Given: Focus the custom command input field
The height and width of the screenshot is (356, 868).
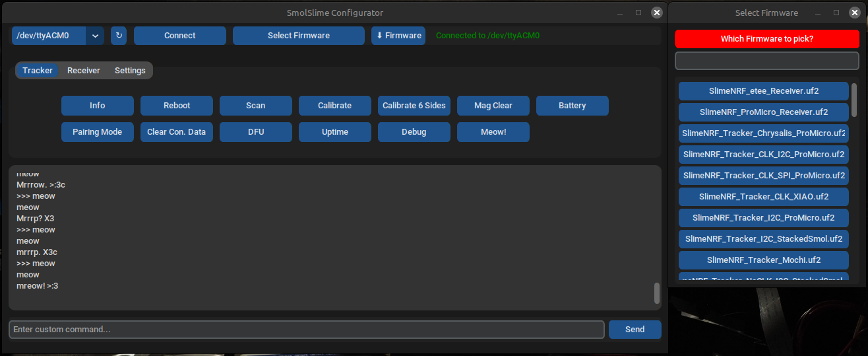Looking at the screenshot, I should 306,330.
